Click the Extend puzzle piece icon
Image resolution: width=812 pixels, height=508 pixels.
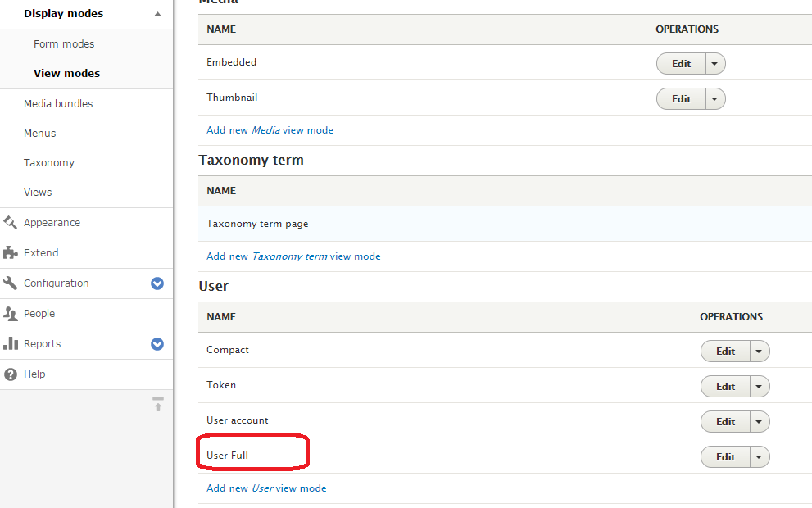11,252
